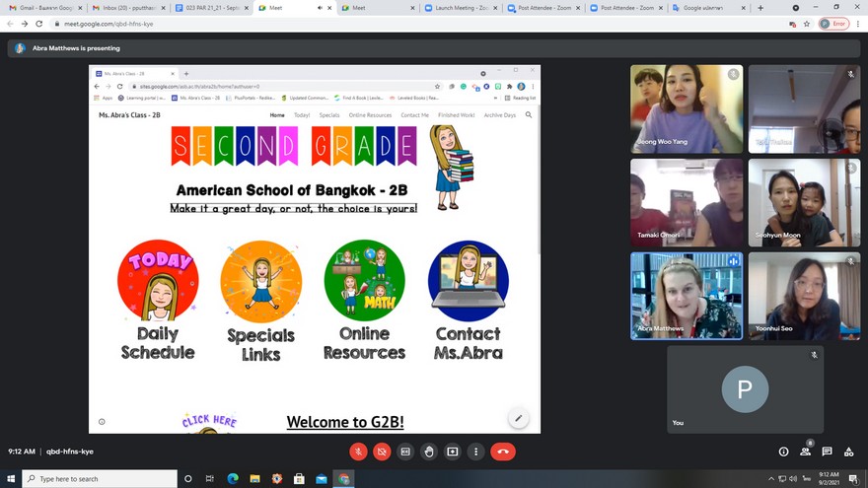
Task: Select the Tamaki Omori video tile
Action: (x=687, y=202)
